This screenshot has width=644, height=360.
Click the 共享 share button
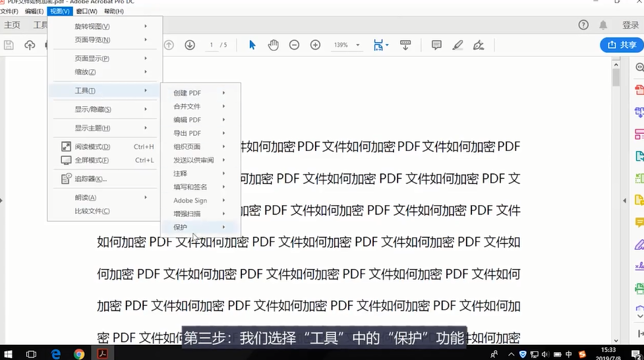(622, 45)
